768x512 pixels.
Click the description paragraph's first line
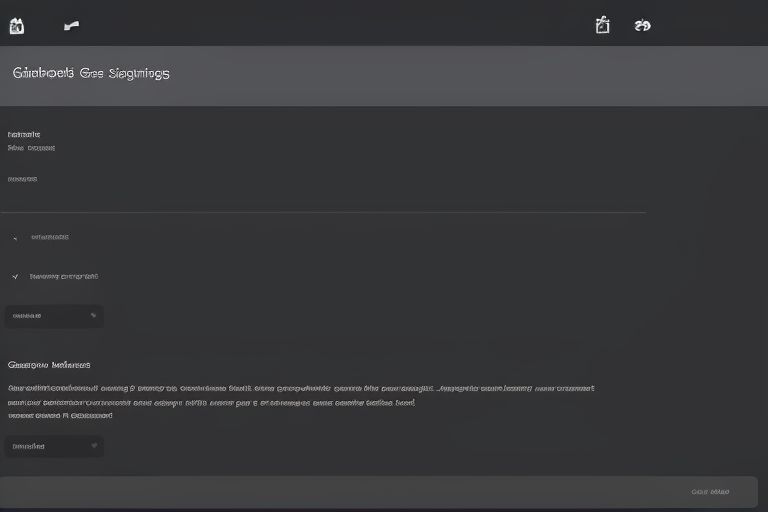(x=300, y=388)
